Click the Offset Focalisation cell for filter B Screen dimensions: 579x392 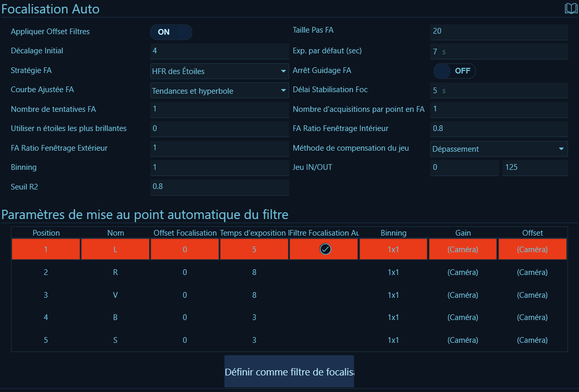coord(185,317)
